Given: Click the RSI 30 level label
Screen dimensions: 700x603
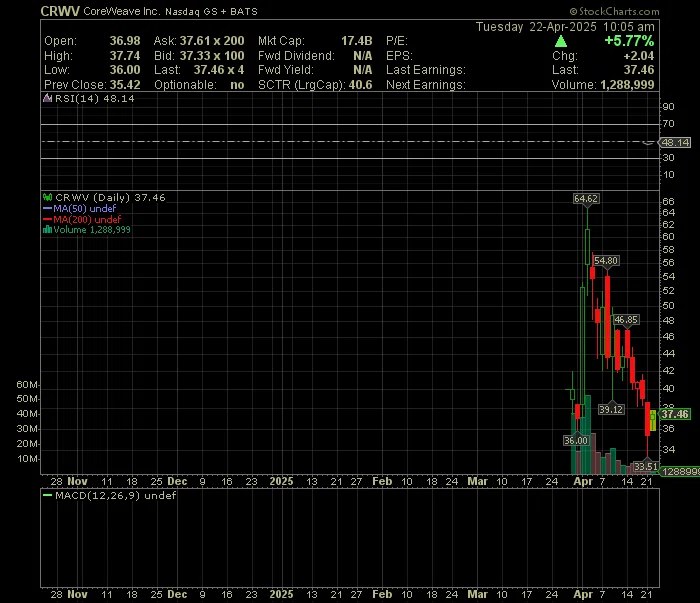Looking at the screenshot, I should [668, 158].
